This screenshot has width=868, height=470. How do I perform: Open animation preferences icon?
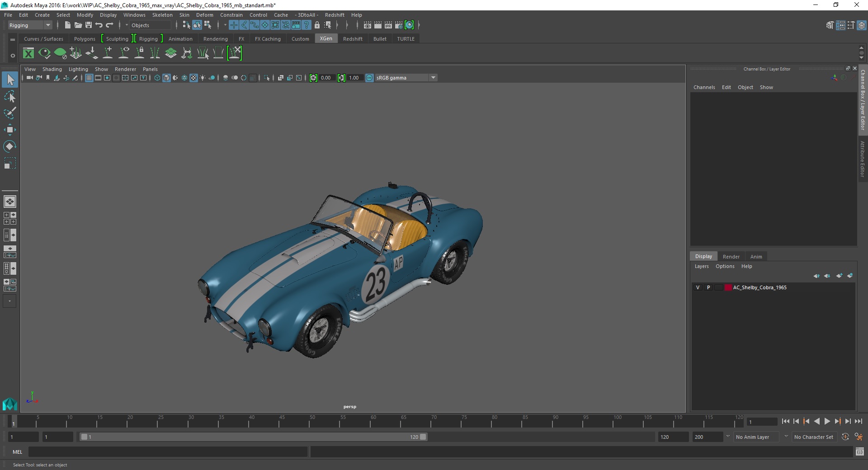[x=859, y=437]
